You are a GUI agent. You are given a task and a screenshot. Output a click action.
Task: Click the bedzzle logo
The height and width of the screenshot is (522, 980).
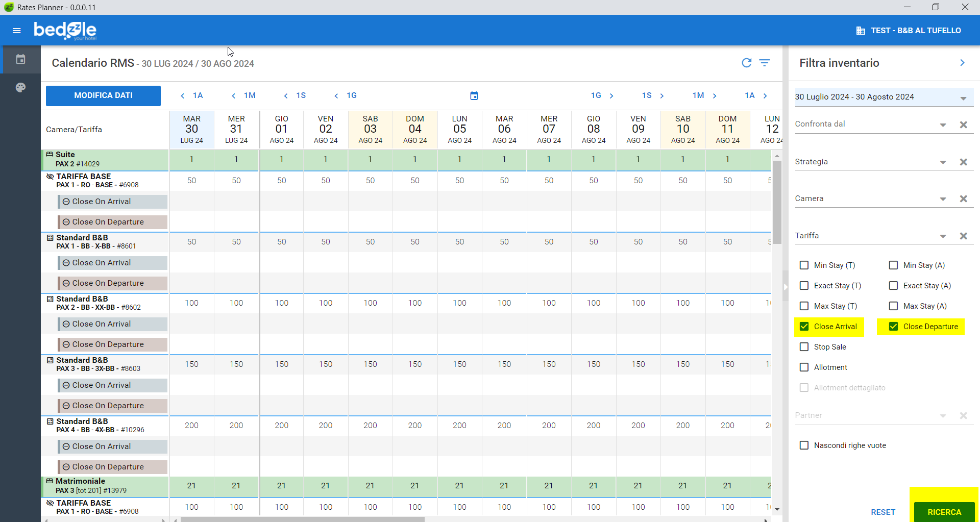pos(65,31)
